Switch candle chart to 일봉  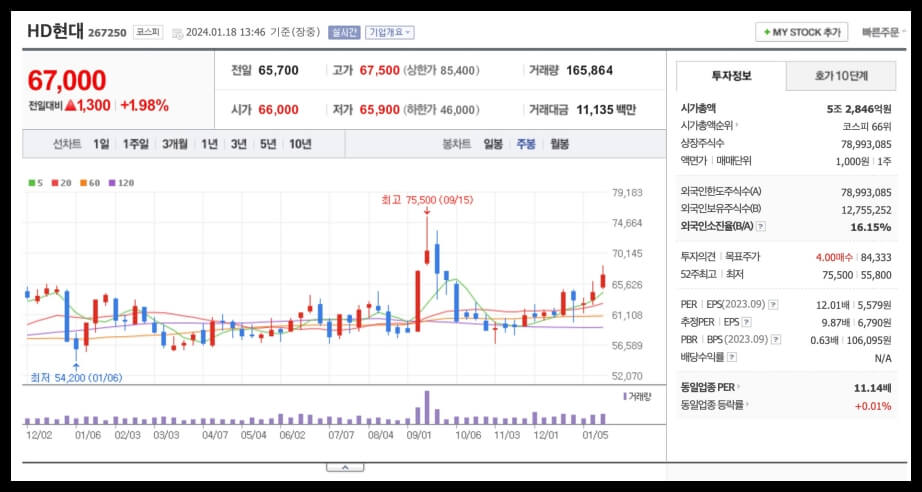(x=493, y=144)
